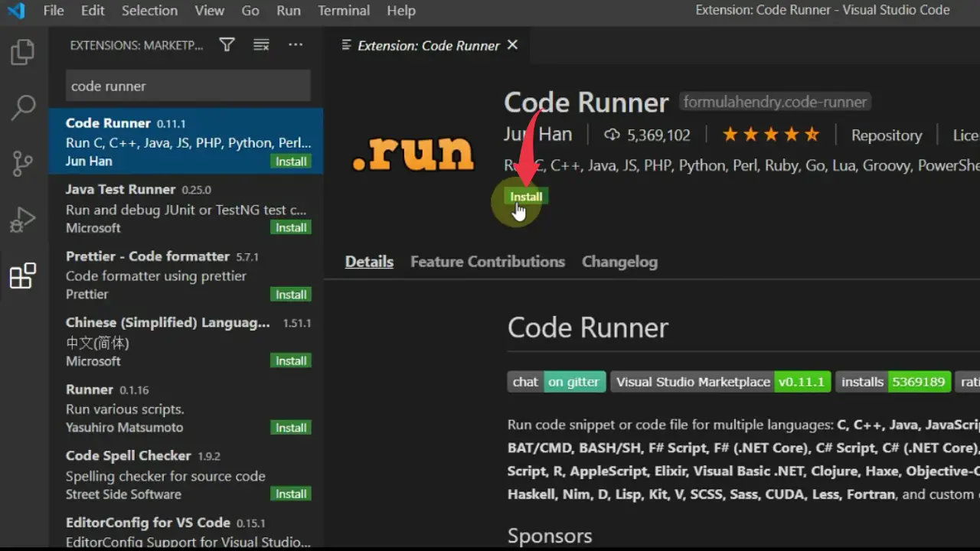This screenshot has height=551, width=980.
Task: Click the .run Code Runner logo
Action: 413,153
